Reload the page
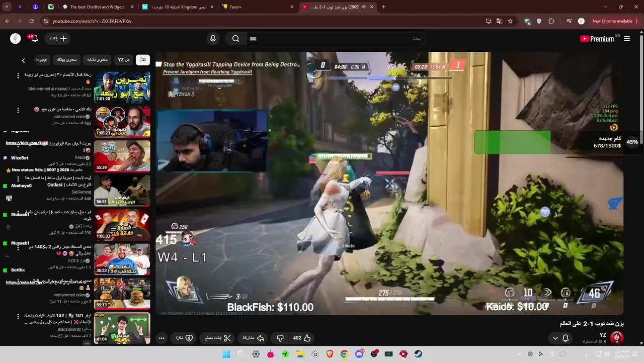 click(31, 21)
